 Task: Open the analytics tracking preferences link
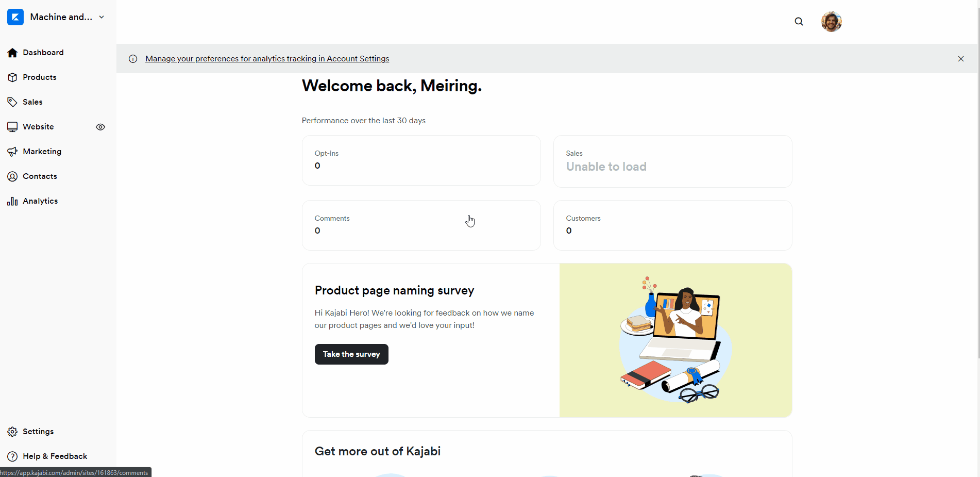267,58
